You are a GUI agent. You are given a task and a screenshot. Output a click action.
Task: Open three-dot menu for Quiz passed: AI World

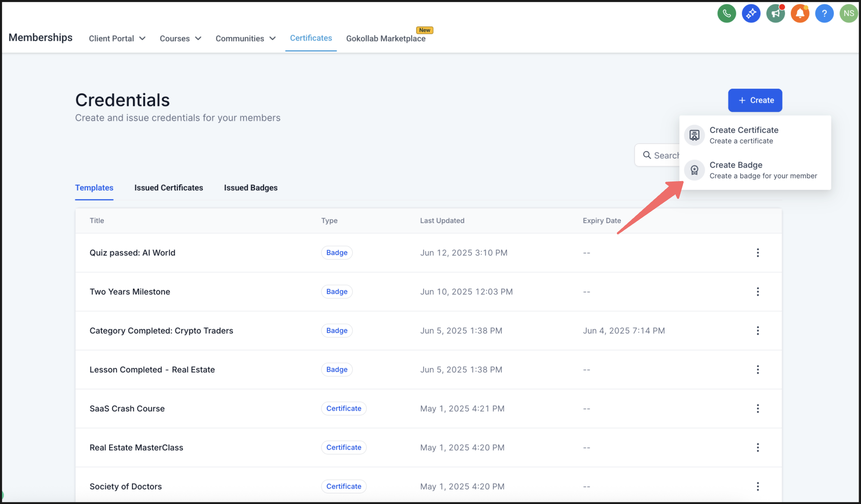click(x=758, y=253)
